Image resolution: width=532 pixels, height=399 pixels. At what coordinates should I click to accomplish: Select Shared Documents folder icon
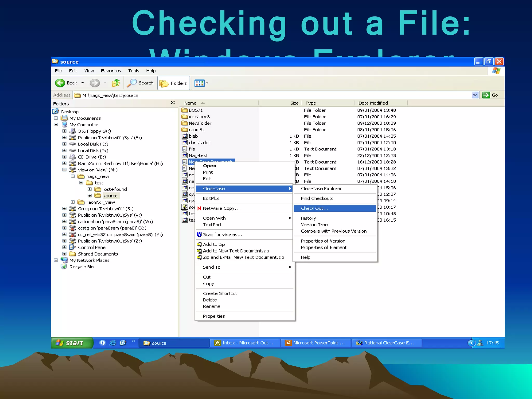point(72,254)
